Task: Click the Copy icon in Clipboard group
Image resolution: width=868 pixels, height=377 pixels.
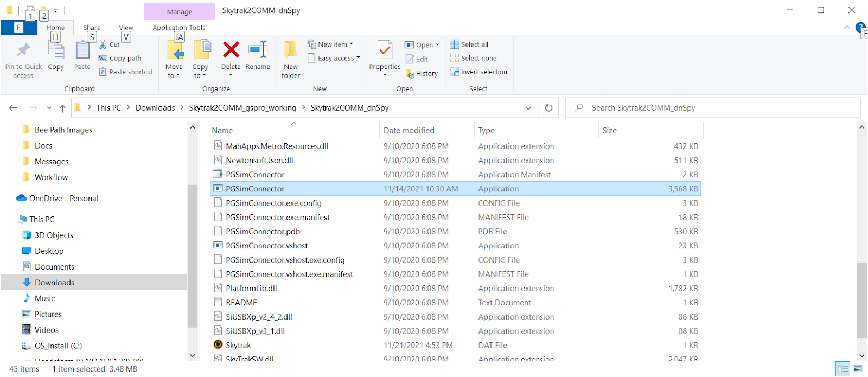Action: [56, 50]
